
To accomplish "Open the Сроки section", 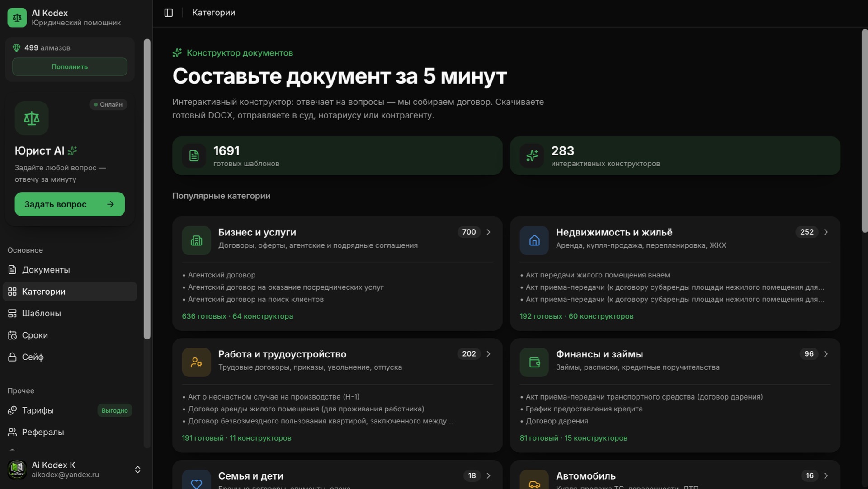I will [x=70, y=335].
